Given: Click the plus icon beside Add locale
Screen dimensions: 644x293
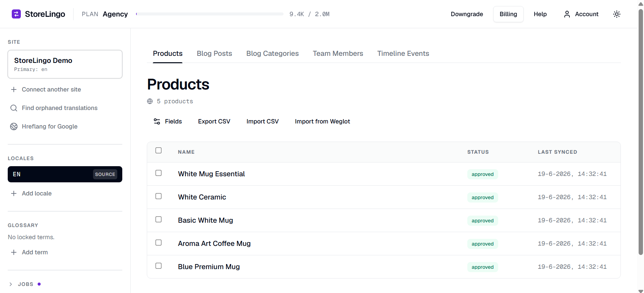Looking at the screenshot, I should click(x=14, y=193).
